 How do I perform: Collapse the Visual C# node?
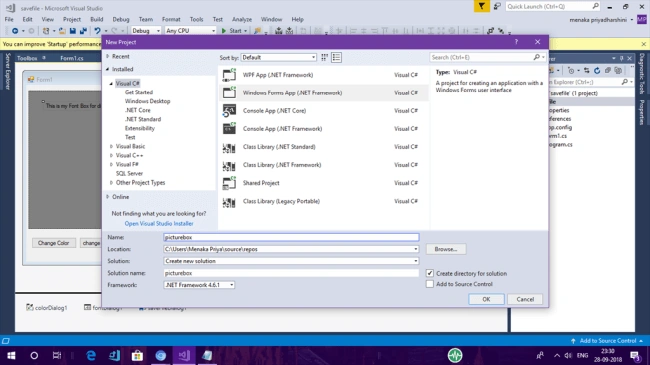111,83
